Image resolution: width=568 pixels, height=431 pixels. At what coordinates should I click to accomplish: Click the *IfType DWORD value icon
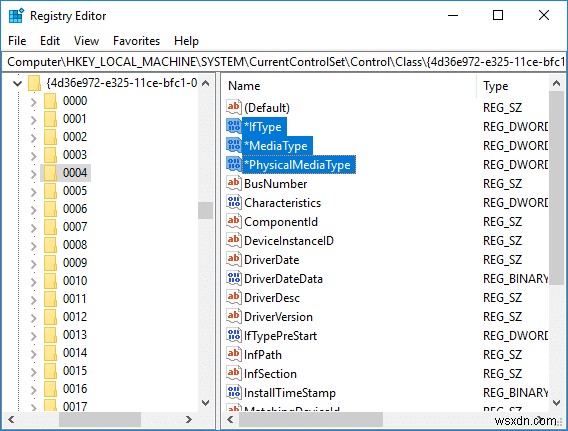coord(234,126)
